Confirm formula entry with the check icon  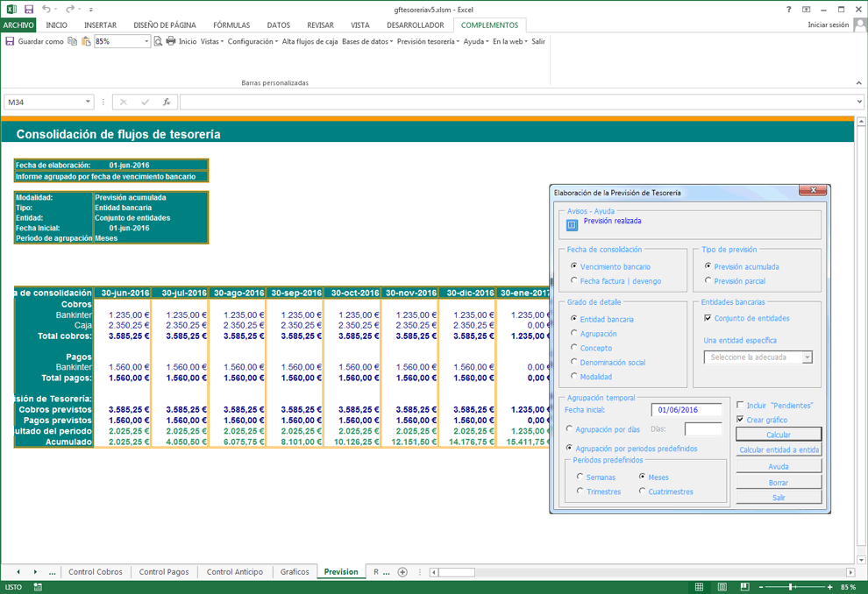click(x=145, y=102)
